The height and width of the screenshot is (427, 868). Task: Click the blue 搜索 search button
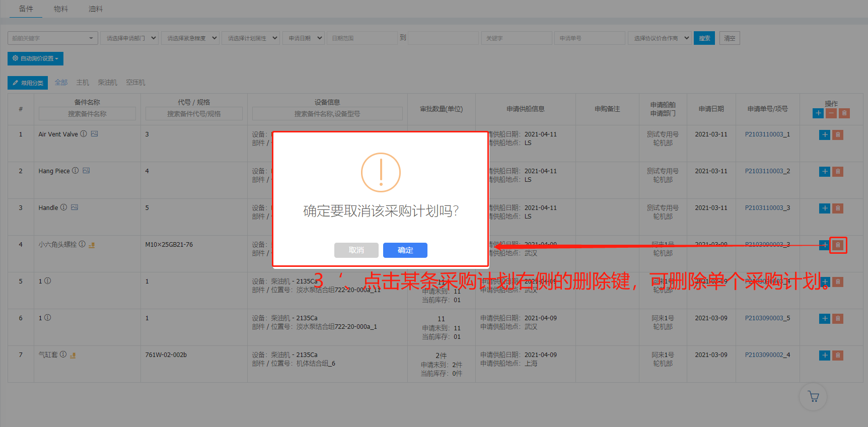(704, 38)
